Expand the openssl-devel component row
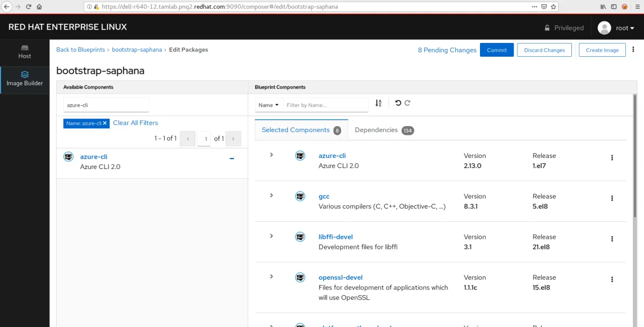 click(x=271, y=276)
